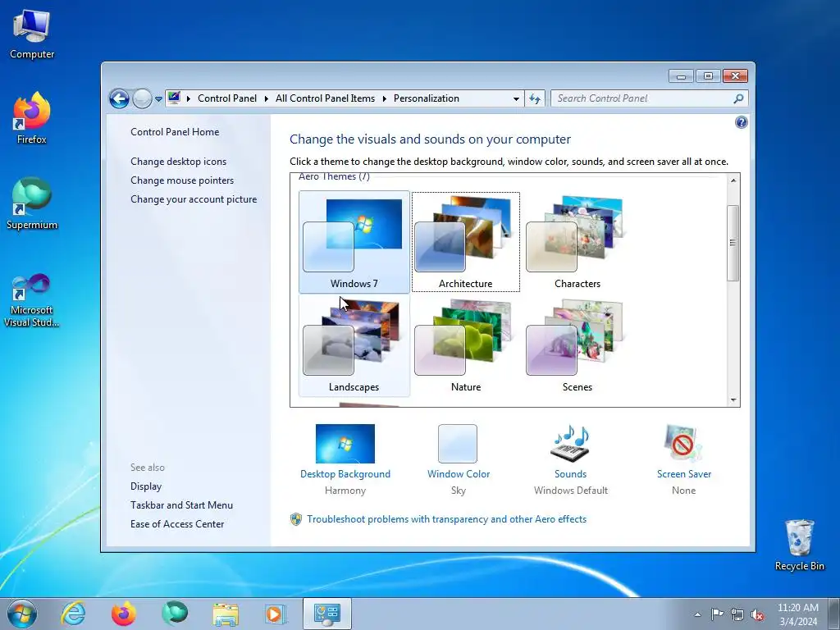The image size is (840, 630).
Task: Open Sounds settings icon
Action: coord(571,444)
